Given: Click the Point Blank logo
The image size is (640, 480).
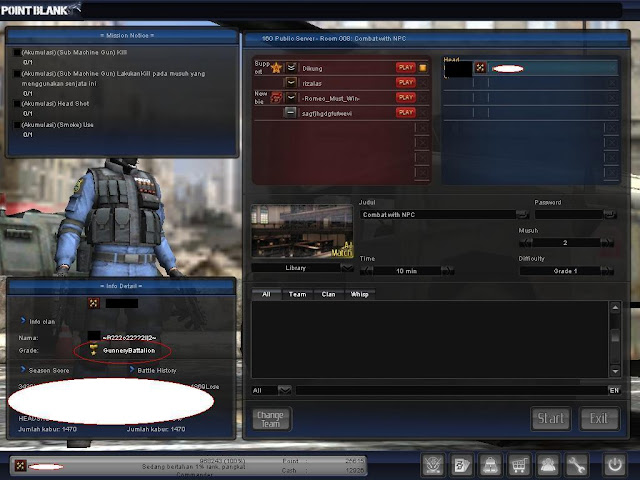Looking at the screenshot, I should point(40,9).
